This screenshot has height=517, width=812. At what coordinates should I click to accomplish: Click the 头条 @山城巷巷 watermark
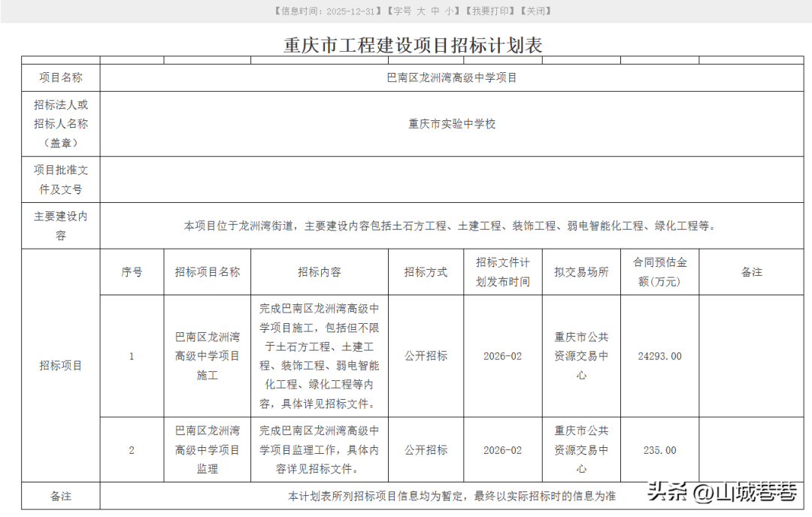pos(722,493)
